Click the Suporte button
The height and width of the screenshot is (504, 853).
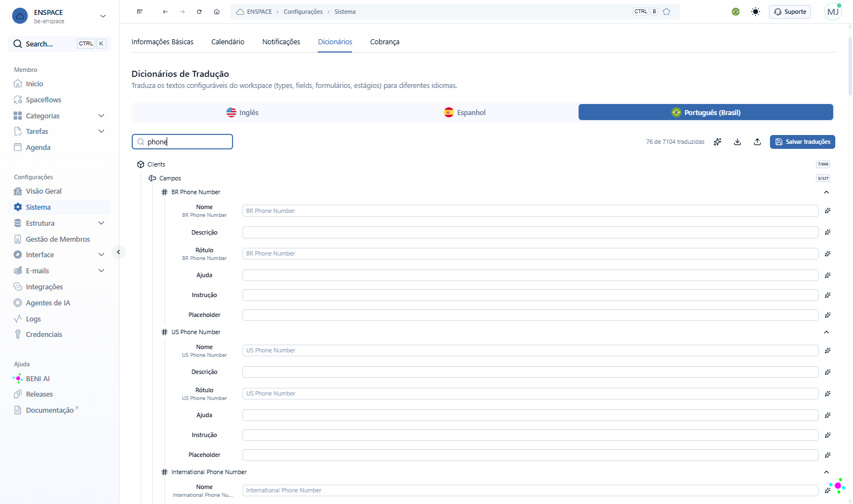coord(789,12)
